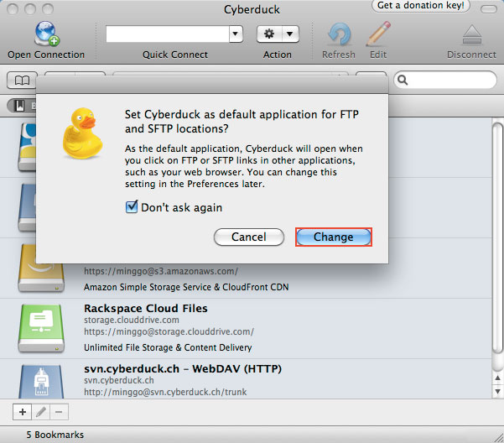Click the Cancel button in dialog
504x443 pixels.
(x=249, y=237)
